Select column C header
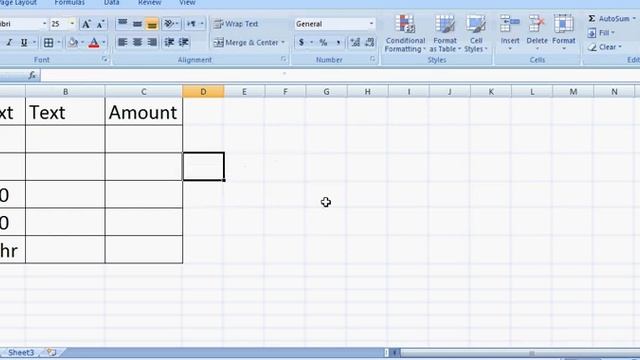Viewport: 640px width, 360px height. coord(144,92)
